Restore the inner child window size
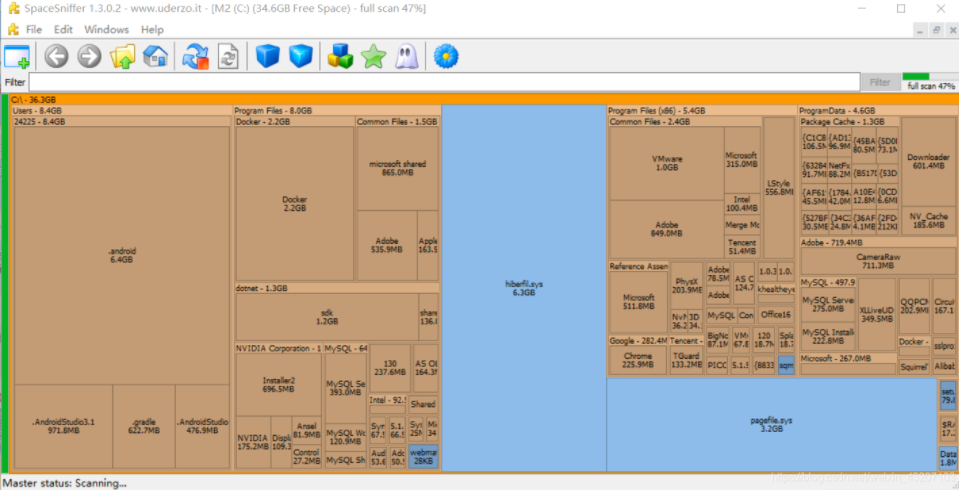 tap(936, 30)
